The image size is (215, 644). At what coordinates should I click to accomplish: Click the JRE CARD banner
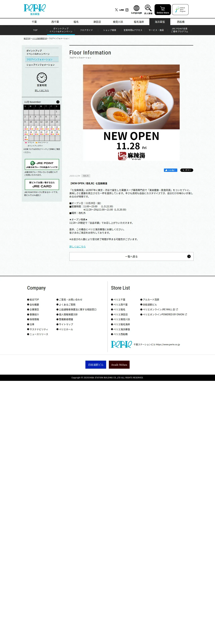42,185
